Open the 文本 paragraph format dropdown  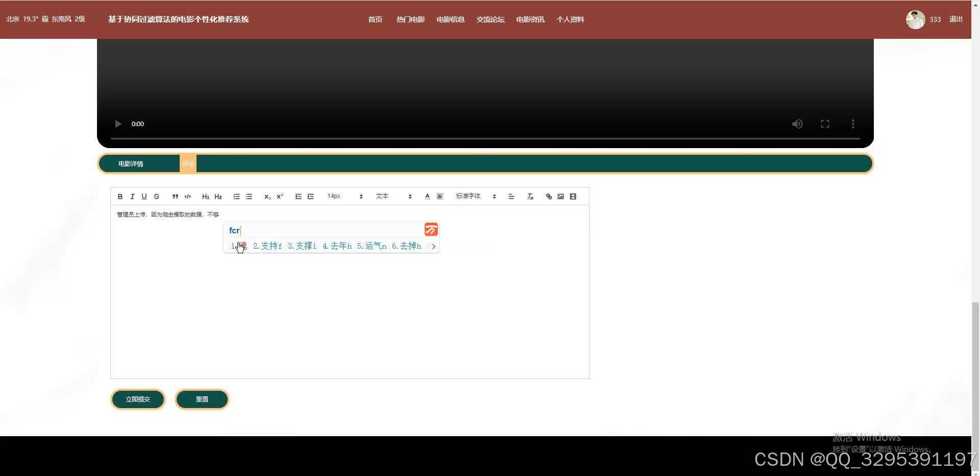click(394, 197)
